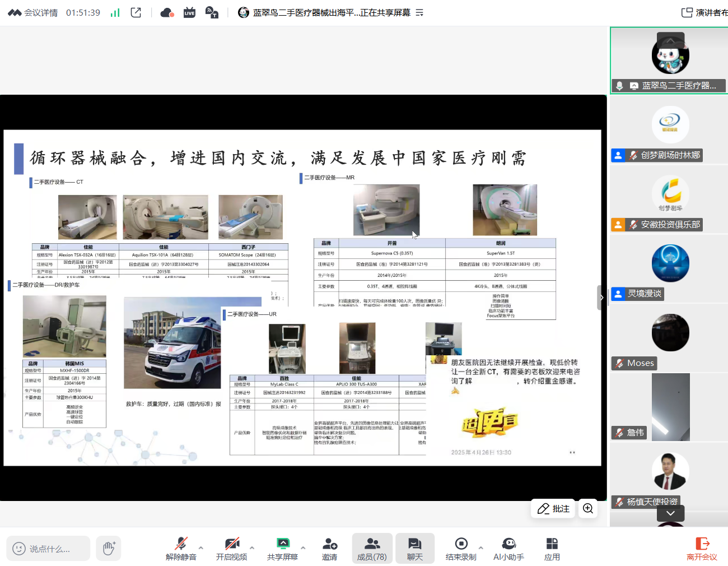Leave meeting with 离开会议
728x566 pixels.
pos(702,548)
